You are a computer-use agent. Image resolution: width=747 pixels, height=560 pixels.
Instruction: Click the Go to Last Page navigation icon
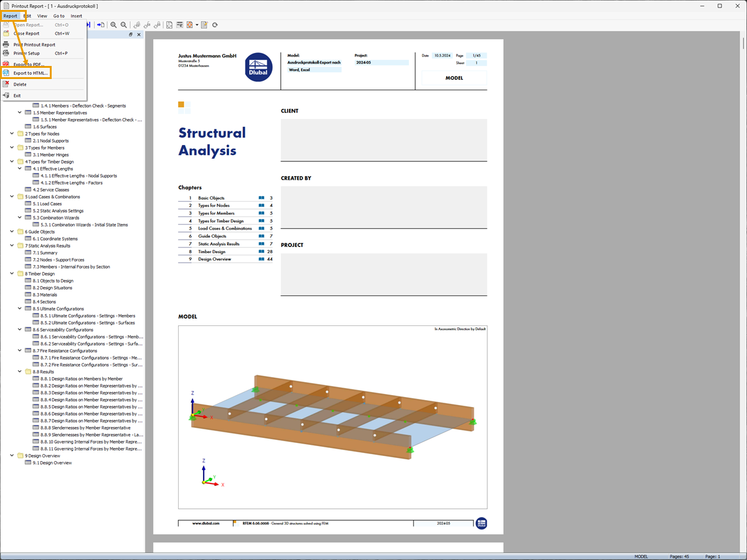(89, 25)
